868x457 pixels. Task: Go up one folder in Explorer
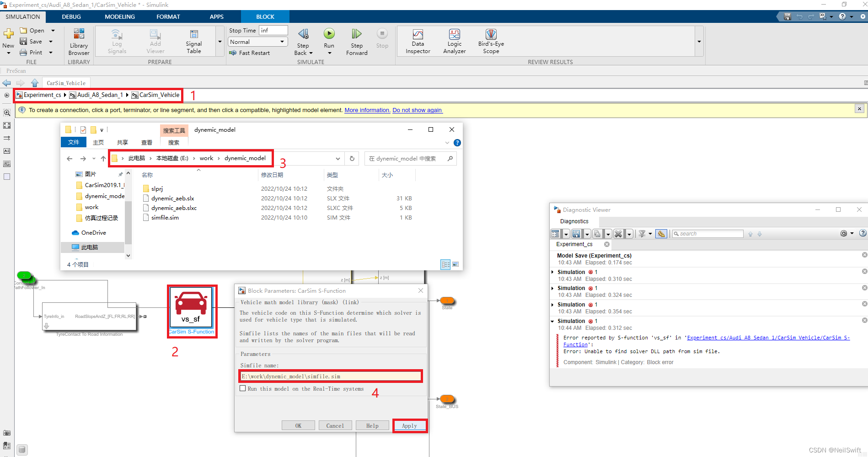[103, 159]
